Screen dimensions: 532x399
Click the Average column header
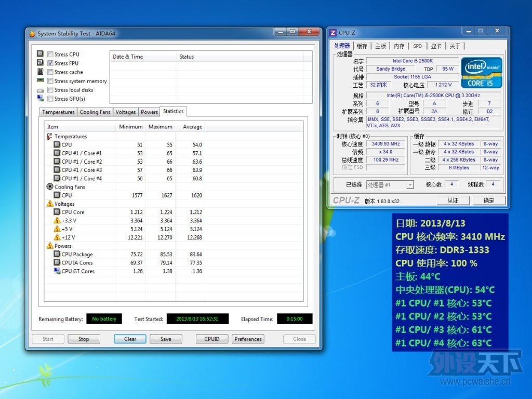click(x=190, y=127)
